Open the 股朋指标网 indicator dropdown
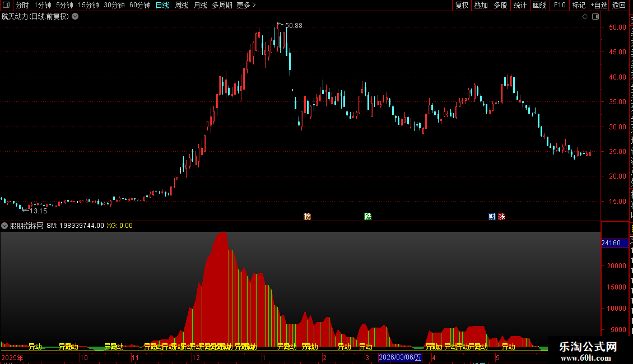This screenshot has height=364, width=633. coord(4,226)
